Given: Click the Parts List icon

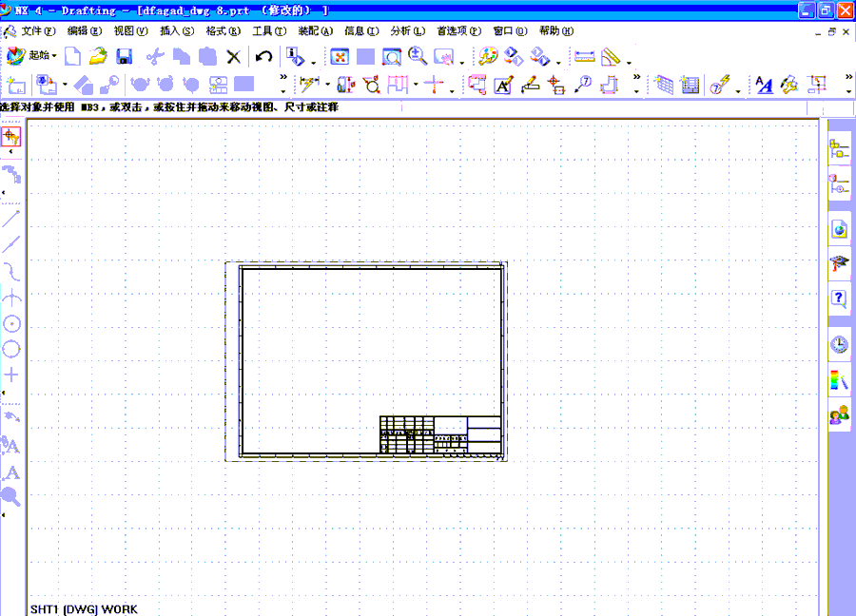Looking at the screenshot, I should 691,86.
